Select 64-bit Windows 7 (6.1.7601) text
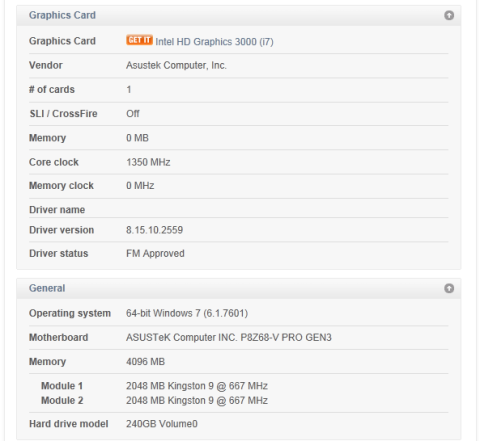This screenshot has width=480, height=441. tap(187, 313)
